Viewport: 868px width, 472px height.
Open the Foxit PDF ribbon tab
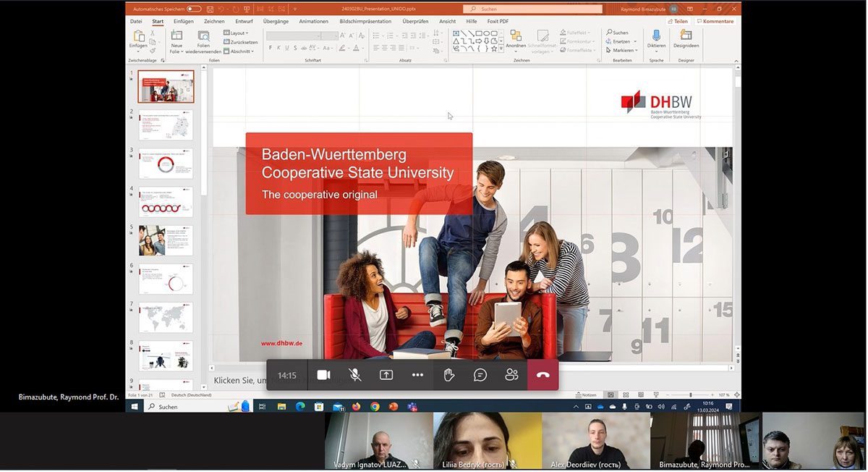[x=498, y=21]
